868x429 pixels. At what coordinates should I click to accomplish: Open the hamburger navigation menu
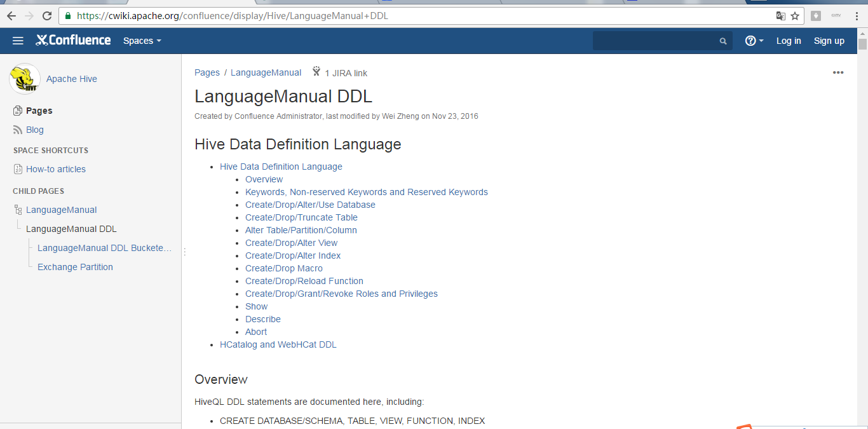(18, 40)
